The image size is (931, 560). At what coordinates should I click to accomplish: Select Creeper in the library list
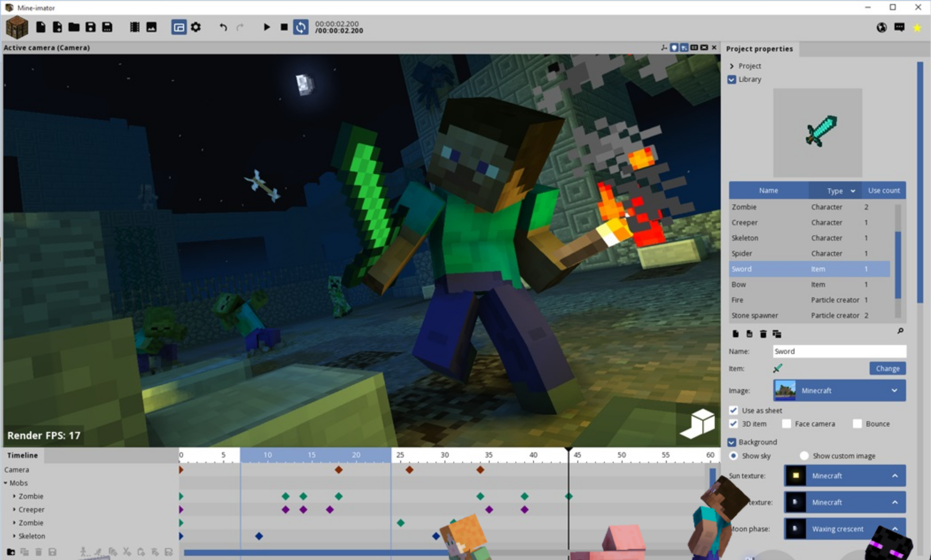coord(810,222)
